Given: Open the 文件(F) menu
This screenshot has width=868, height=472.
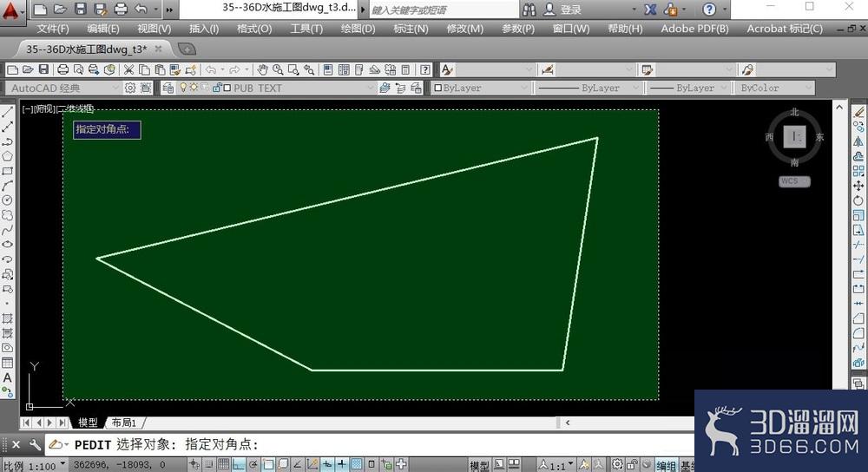Looking at the screenshot, I should pyautogui.click(x=53, y=29).
